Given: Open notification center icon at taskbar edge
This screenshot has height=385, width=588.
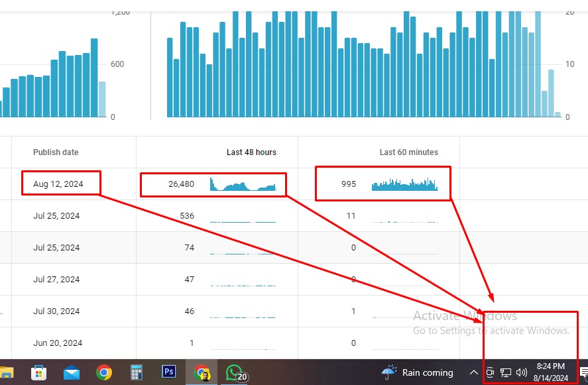Looking at the screenshot, I should (x=583, y=374).
